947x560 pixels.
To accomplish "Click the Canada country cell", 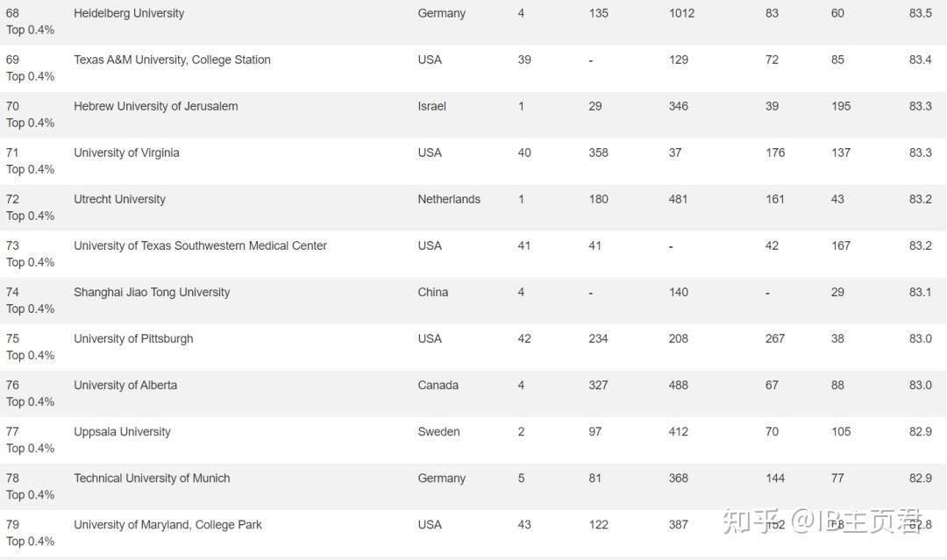I will click(438, 385).
